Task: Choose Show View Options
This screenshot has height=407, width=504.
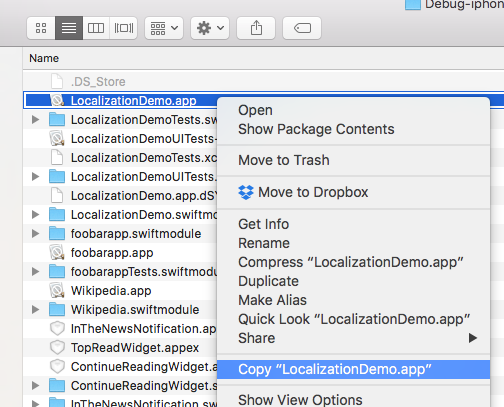Action: tap(353, 399)
